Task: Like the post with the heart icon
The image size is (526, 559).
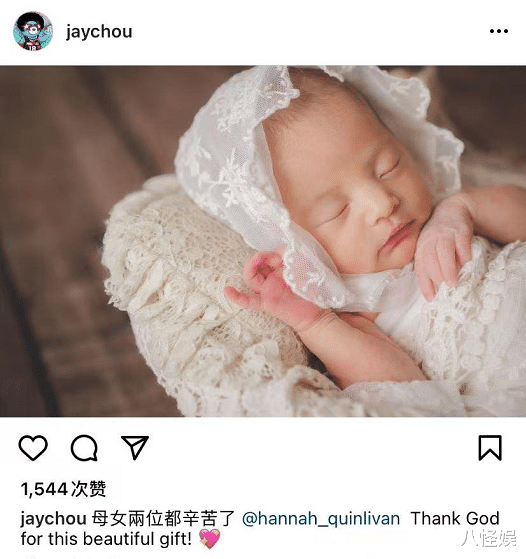Action: click(x=33, y=448)
